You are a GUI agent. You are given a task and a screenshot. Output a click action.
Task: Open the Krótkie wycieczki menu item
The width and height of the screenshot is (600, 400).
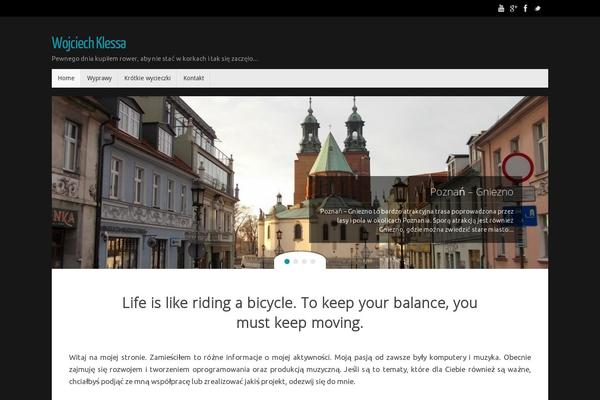(x=147, y=78)
